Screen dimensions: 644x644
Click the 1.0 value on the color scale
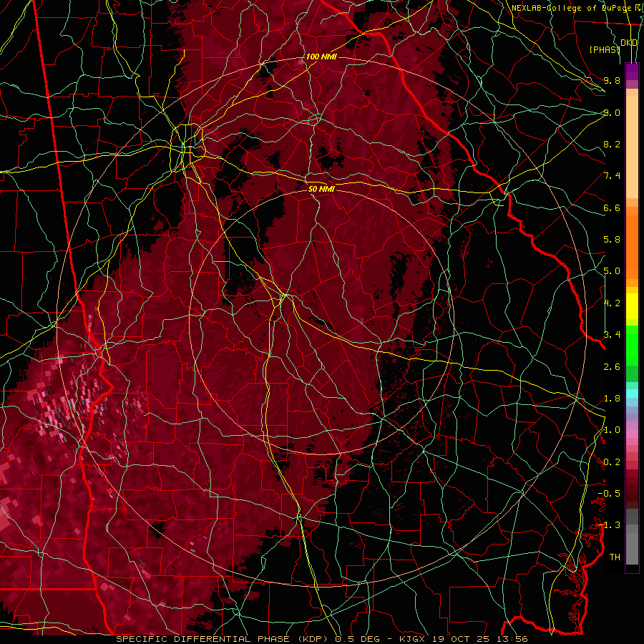click(x=612, y=430)
